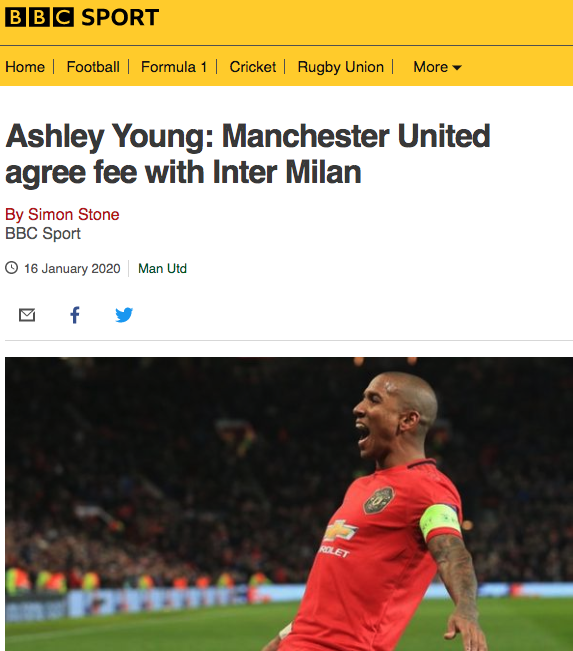
Task: Open the More dropdown arrow
Action: [x=457, y=68]
